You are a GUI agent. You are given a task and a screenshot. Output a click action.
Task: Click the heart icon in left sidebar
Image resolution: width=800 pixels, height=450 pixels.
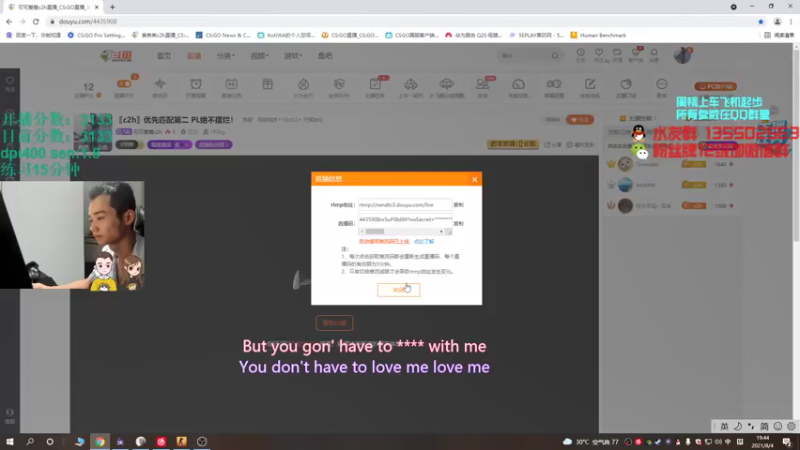point(10,81)
